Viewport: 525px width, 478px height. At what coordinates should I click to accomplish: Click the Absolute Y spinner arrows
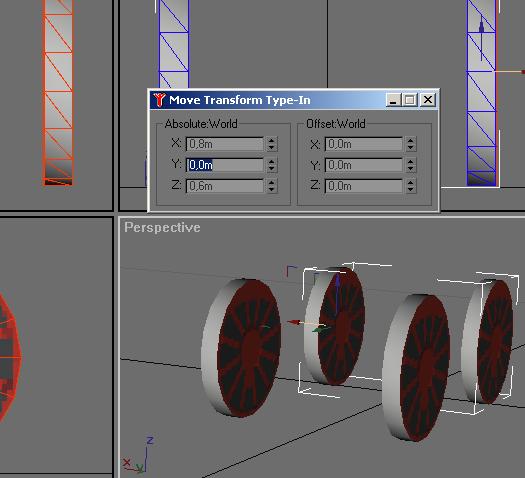[272, 165]
